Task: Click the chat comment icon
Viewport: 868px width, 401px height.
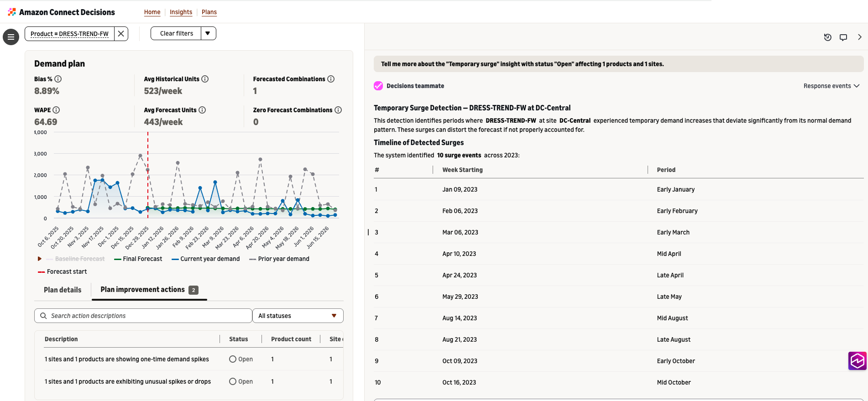Action: pos(843,37)
